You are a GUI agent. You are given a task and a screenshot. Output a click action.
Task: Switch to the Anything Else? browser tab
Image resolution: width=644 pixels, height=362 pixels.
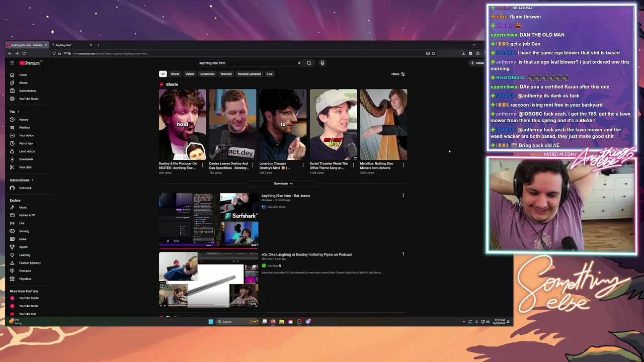pyautogui.click(x=72, y=45)
